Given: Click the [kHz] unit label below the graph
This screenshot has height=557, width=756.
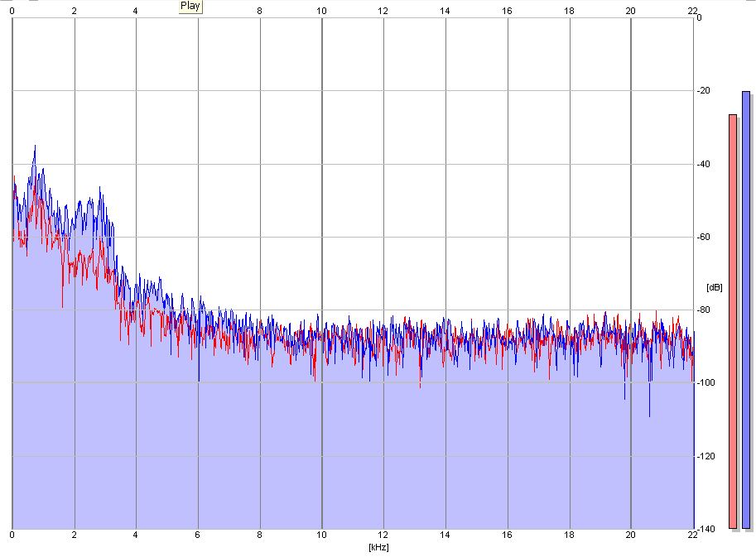Looking at the screenshot, I should coord(378,547).
